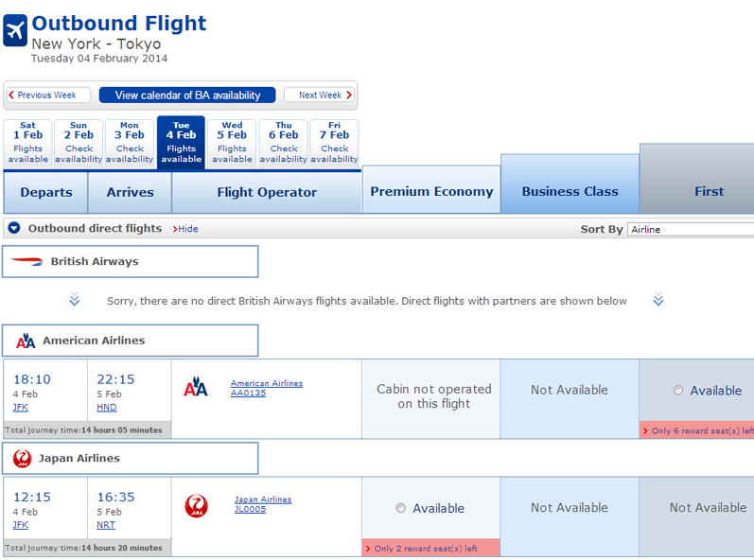Switch to Wed 5 Feb date tab
Image resolution: width=754 pixels, height=560 pixels.
[x=233, y=143]
